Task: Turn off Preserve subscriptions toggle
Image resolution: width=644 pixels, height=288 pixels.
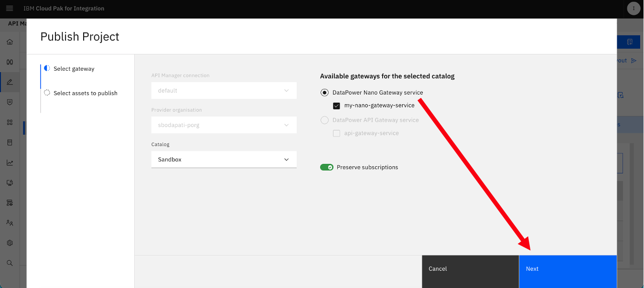Action: click(x=327, y=167)
